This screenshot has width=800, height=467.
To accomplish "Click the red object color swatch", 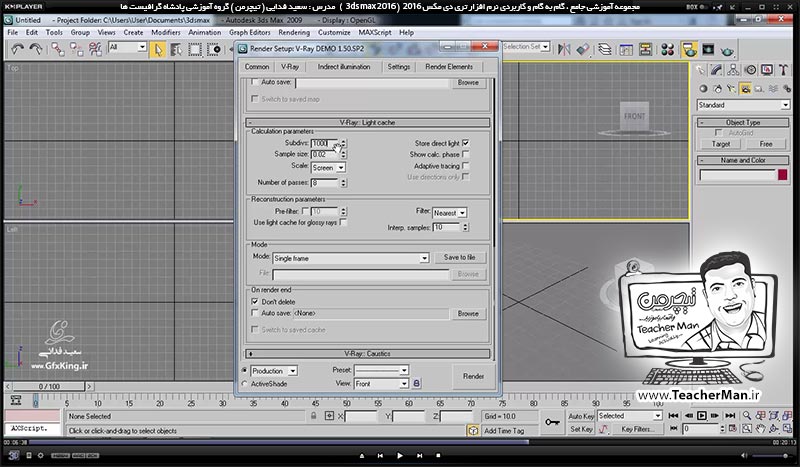I will (783, 175).
